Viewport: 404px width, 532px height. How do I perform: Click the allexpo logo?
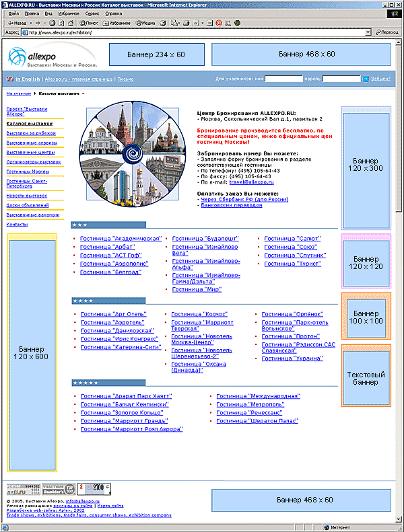[x=52, y=56]
